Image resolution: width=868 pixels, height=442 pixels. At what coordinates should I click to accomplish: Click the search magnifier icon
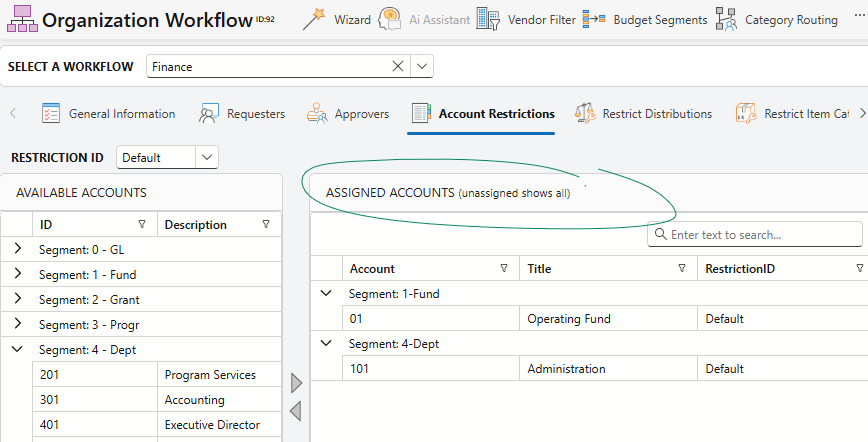660,234
